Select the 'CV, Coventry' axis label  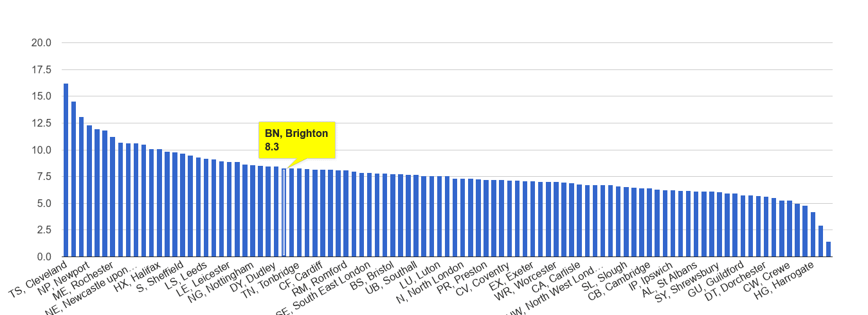click(482, 279)
